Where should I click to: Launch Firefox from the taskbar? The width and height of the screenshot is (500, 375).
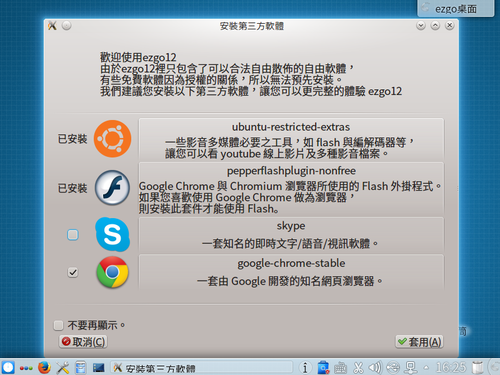pyautogui.click(x=44, y=368)
